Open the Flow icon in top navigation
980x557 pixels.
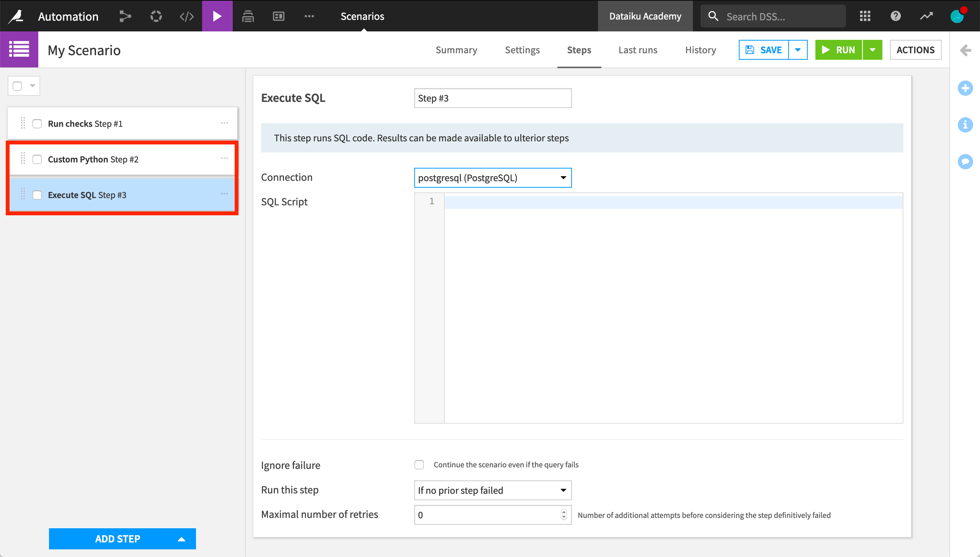[x=125, y=16]
